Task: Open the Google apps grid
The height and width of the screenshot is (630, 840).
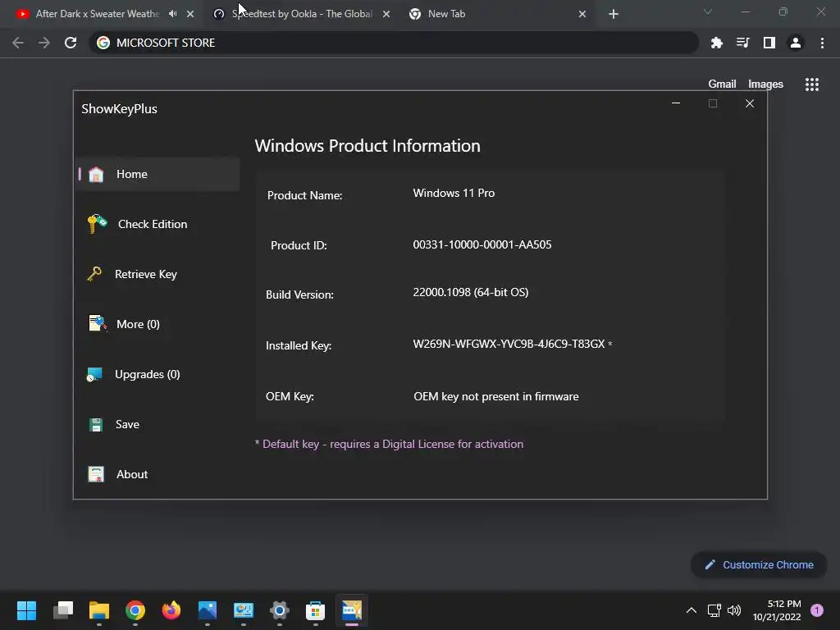Action: (x=812, y=84)
